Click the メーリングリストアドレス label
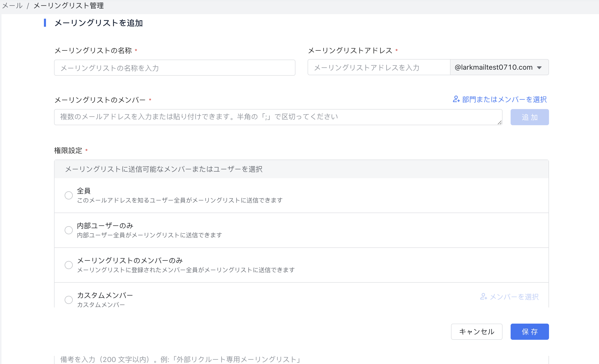This screenshot has width=599, height=364. point(350,50)
